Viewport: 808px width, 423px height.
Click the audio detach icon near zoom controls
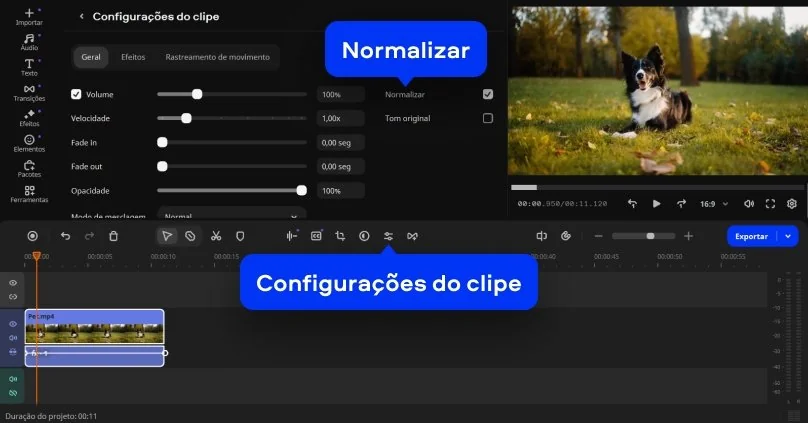pos(542,236)
